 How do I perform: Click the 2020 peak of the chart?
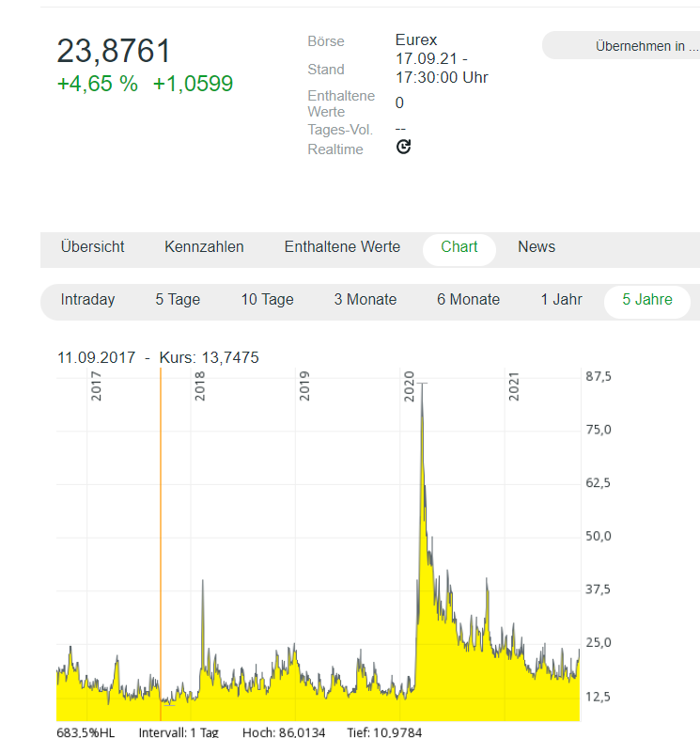pyautogui.click(x=422, y=385)
